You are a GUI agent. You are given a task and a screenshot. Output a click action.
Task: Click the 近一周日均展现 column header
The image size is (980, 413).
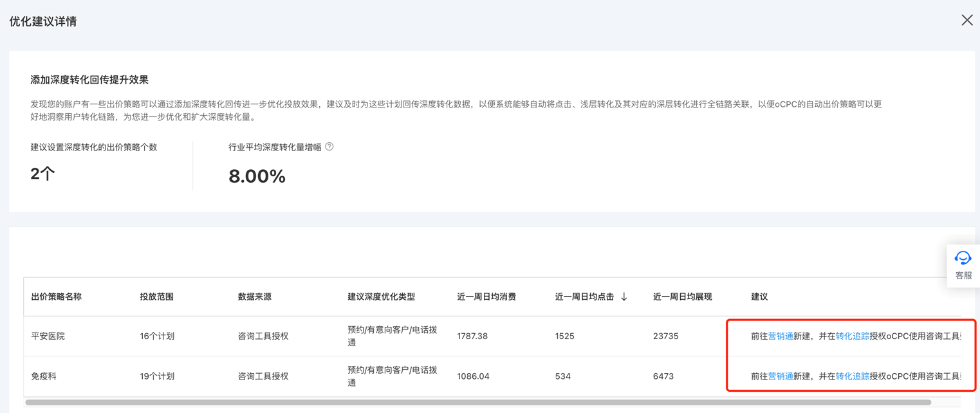pyautogui.click(x=682, y=297)
